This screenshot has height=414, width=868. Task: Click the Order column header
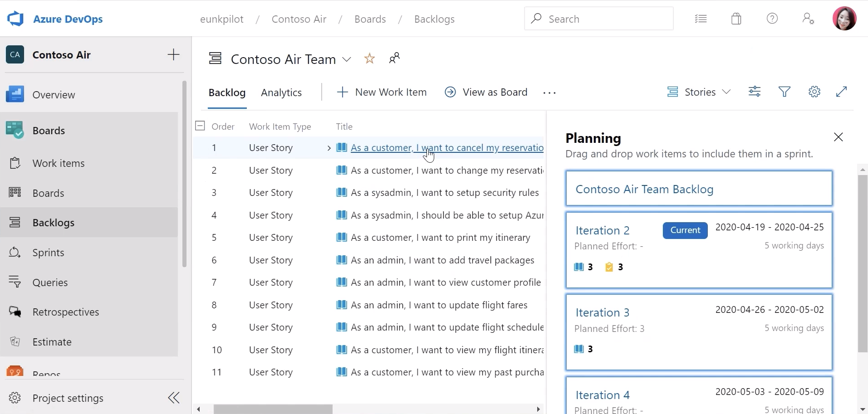(223, 127)
